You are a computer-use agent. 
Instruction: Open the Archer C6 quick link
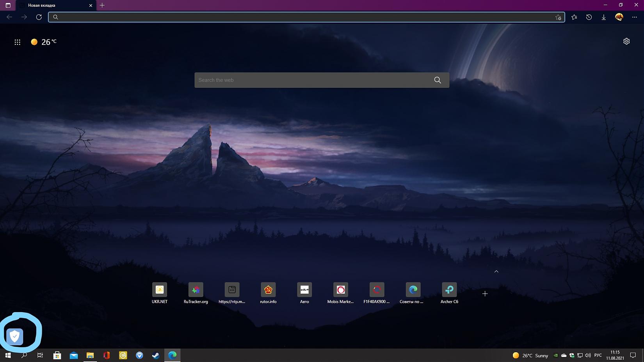pyautogui.click(x=449, y=290)
